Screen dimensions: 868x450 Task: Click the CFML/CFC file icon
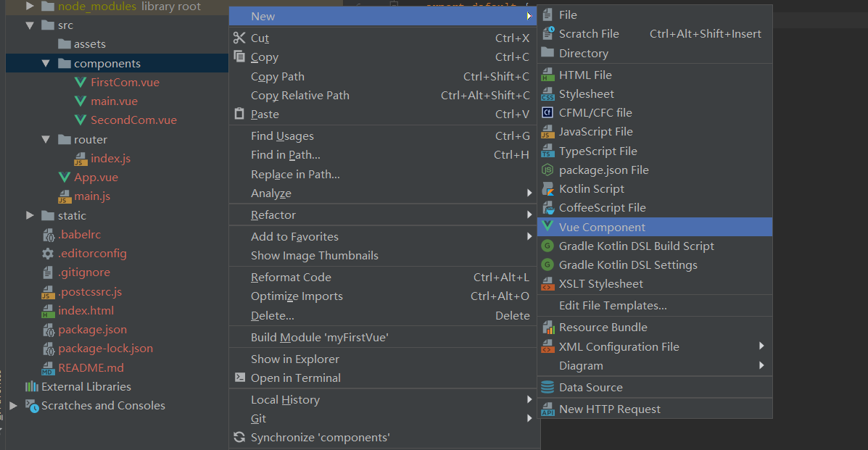547,113
